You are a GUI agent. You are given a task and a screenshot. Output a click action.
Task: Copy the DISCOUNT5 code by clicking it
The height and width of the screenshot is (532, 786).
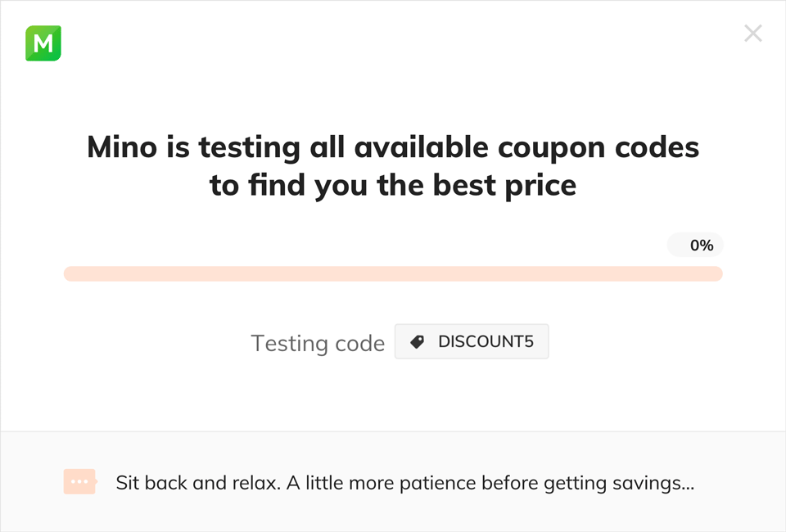(x=485, y=341)
